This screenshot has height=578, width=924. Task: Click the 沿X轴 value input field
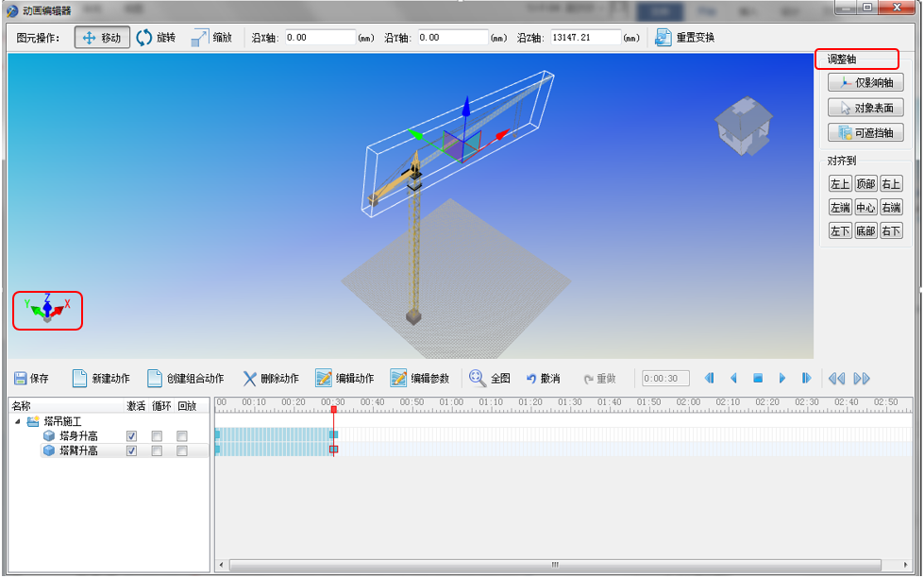coord(320,38)
